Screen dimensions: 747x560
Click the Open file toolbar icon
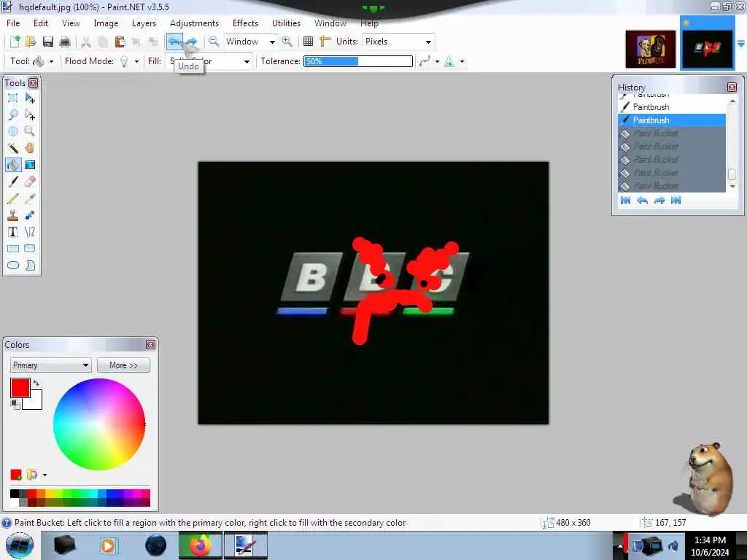pos(31,42)
